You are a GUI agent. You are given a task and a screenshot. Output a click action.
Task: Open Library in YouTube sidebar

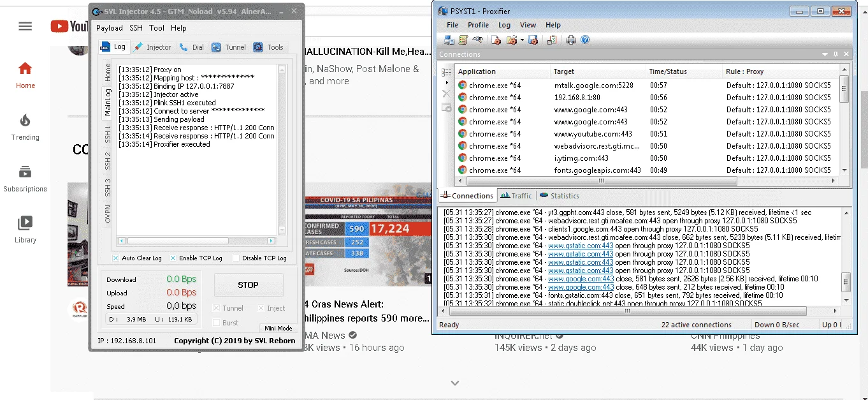[x=25, y=230]
